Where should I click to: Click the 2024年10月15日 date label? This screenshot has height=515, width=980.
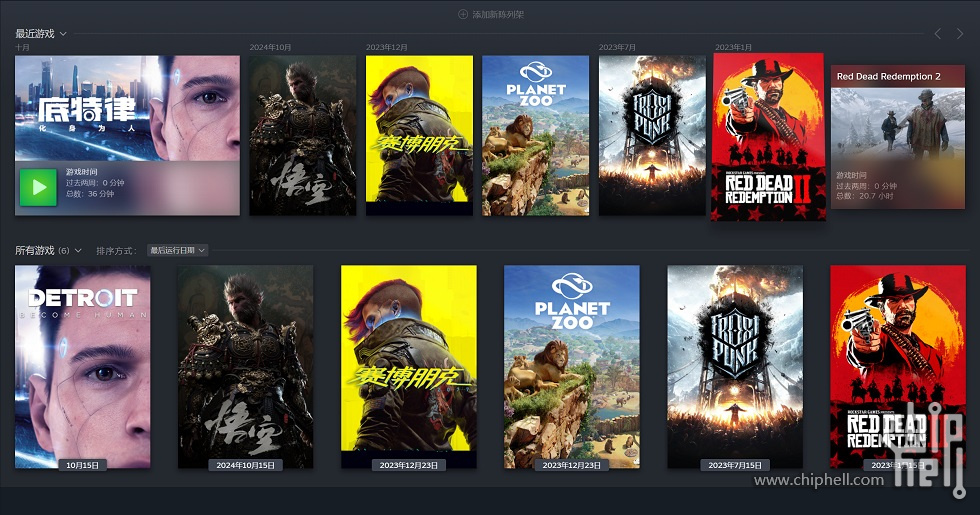click(246, 465)
